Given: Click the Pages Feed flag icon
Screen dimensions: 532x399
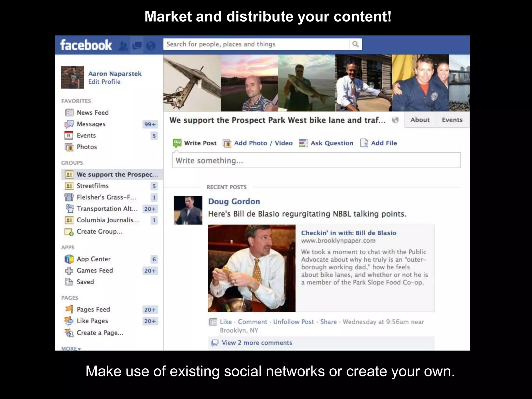Looking at the screenshot, I should (x=69, y=309).
